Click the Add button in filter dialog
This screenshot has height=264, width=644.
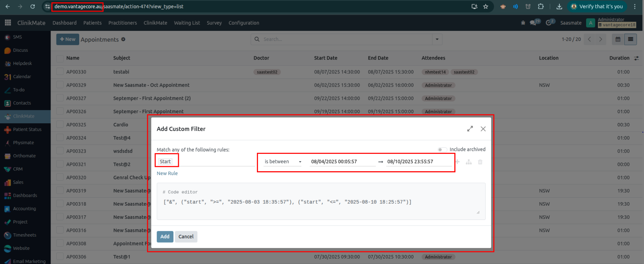[165, 237]
